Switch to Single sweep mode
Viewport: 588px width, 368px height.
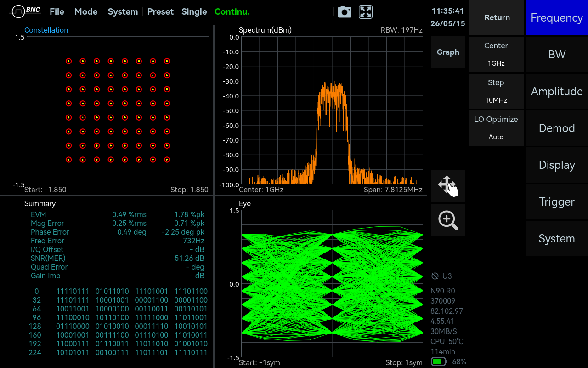(194, 12)
